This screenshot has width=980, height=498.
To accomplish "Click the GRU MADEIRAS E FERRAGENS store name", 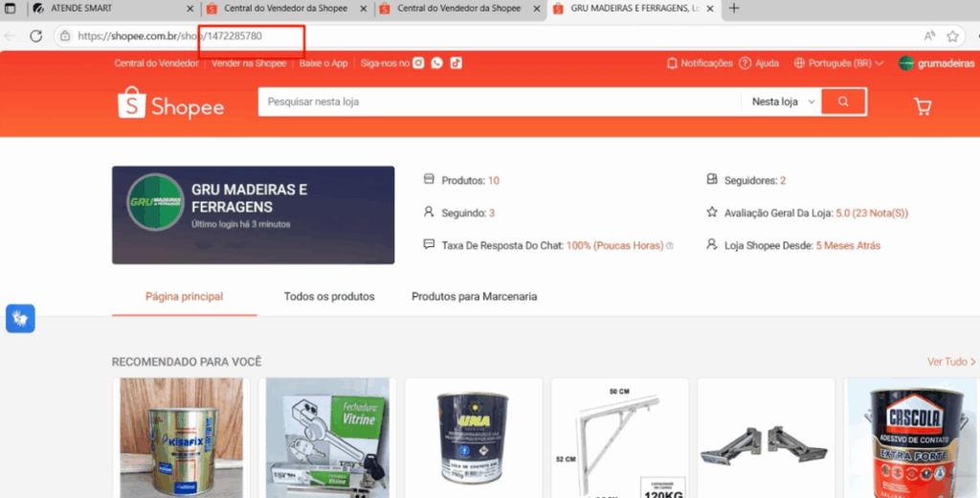I will coord(249,198).
